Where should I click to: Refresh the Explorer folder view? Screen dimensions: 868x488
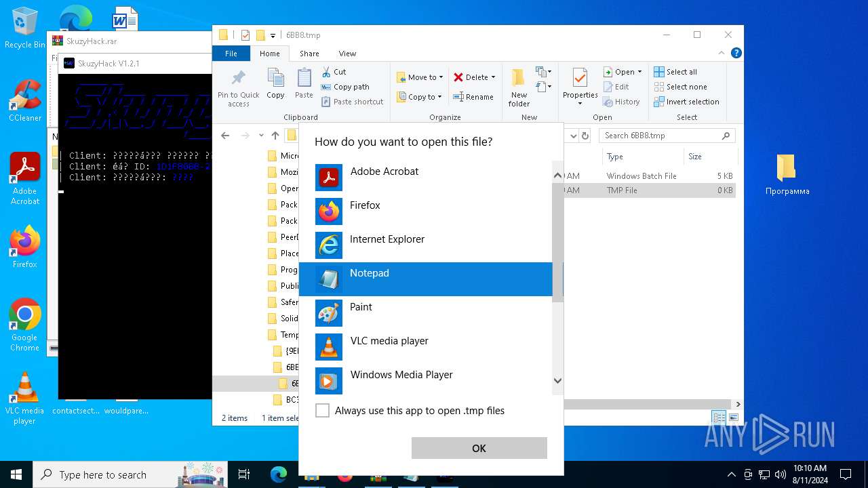point(585,136)
